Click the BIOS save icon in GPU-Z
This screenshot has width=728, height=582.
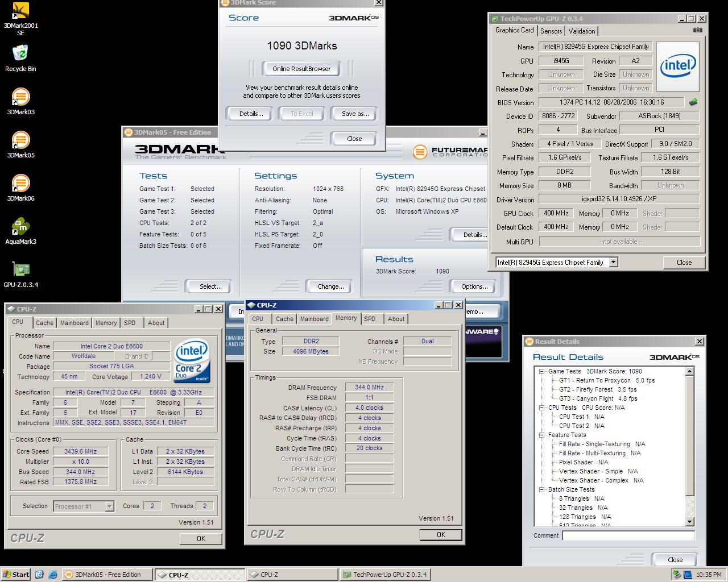click(x=693, y=102)
